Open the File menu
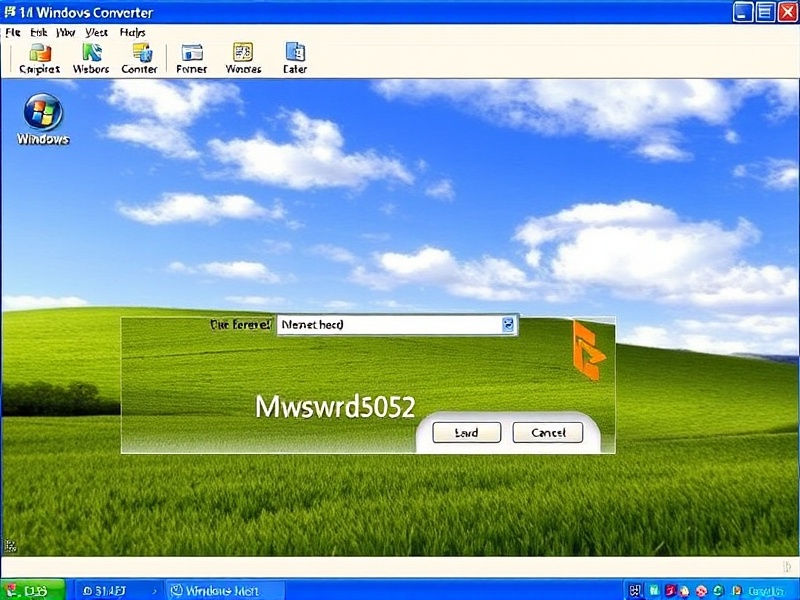This screenshot has width=800, height=600. pos(13,32)
